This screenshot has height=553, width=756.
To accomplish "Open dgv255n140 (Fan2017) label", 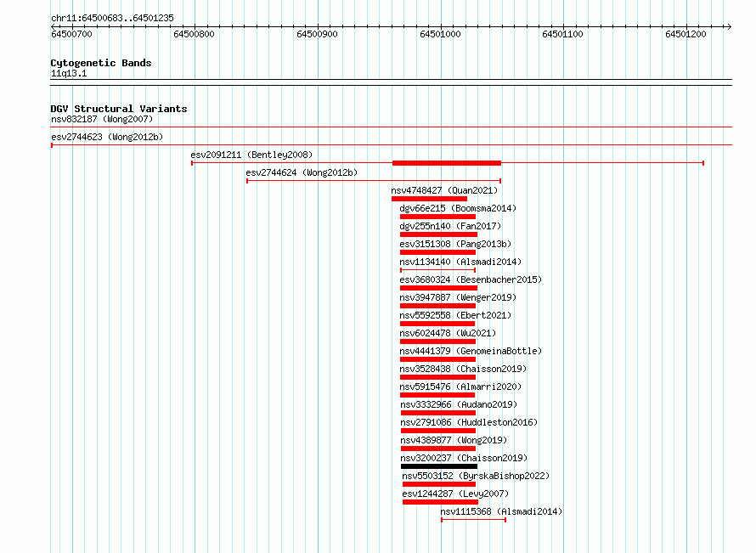I will 450,226.
